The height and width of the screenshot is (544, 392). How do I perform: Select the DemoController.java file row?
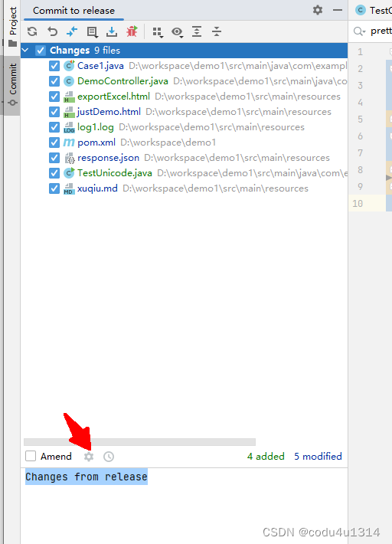point(184,81)
